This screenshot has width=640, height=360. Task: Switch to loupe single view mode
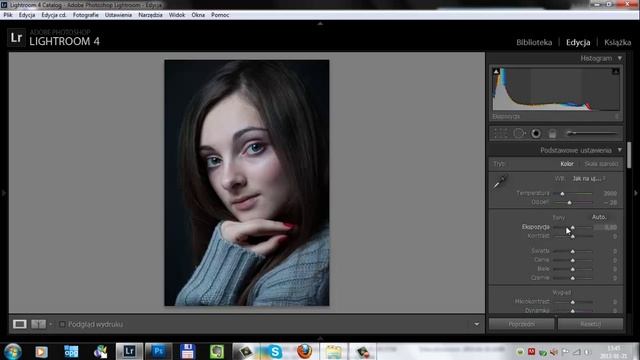20,324
